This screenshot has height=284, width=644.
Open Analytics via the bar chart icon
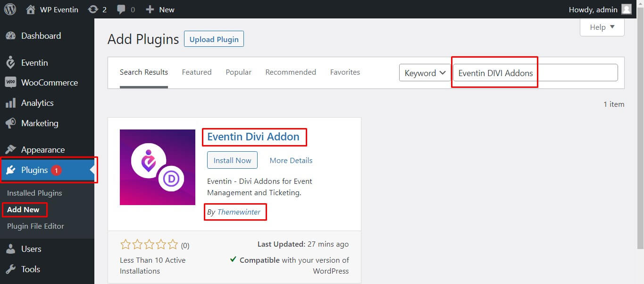[10, 103]
